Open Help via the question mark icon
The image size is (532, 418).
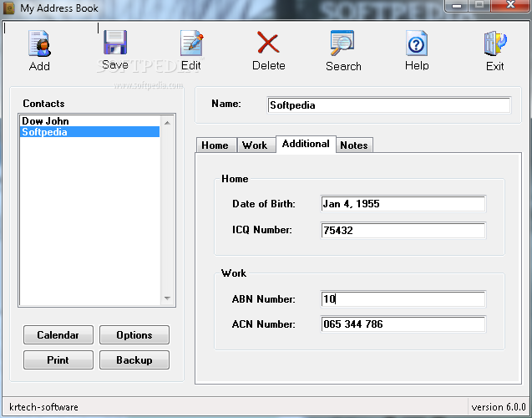pos(416,43)
